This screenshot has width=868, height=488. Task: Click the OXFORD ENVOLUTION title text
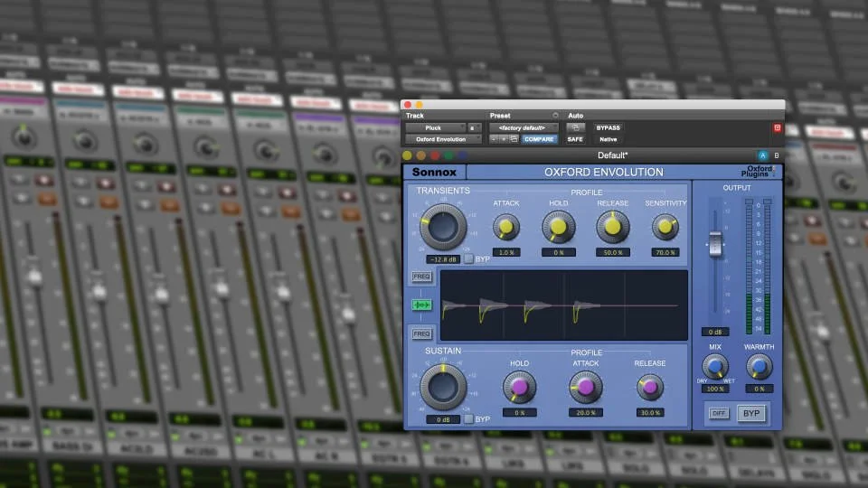(603, 172)
